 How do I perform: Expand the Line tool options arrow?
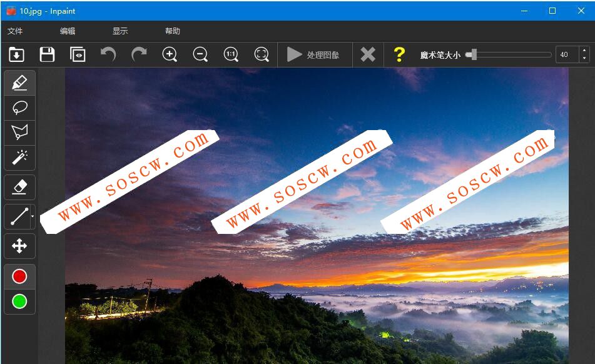(33, 216)
